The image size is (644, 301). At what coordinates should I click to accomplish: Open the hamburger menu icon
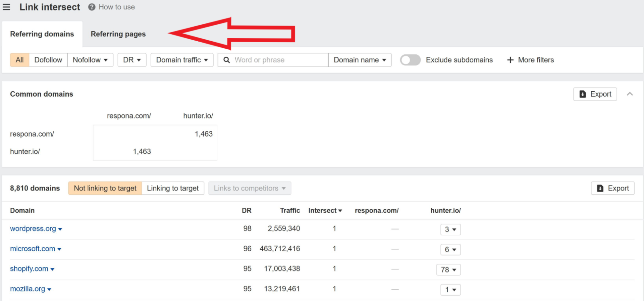6,7
